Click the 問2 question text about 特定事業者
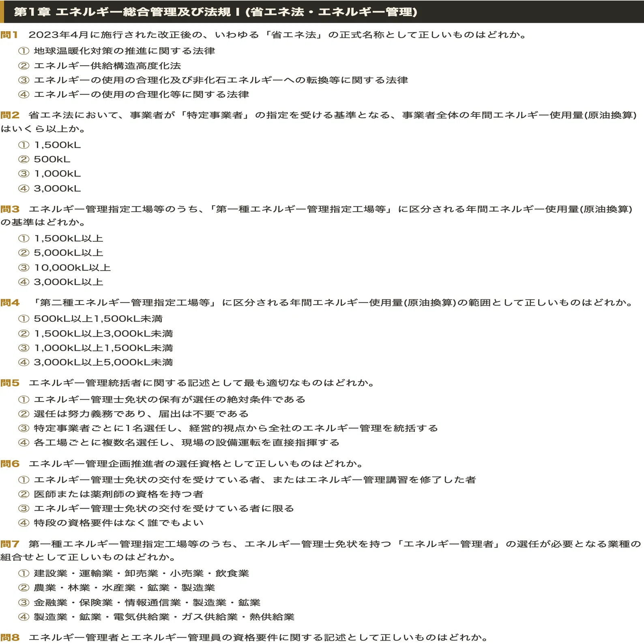This screenshot has width=644, height=644. pos(319,122)
